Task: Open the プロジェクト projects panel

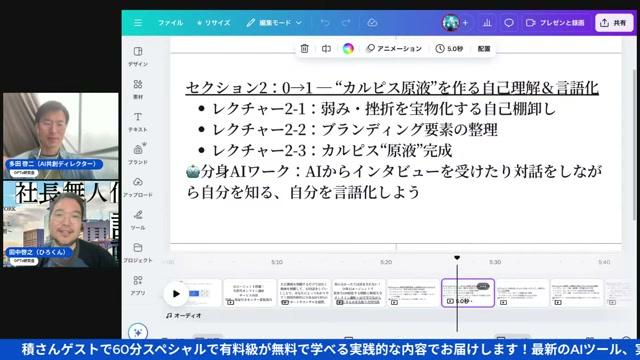Action: tap(138, 252)
